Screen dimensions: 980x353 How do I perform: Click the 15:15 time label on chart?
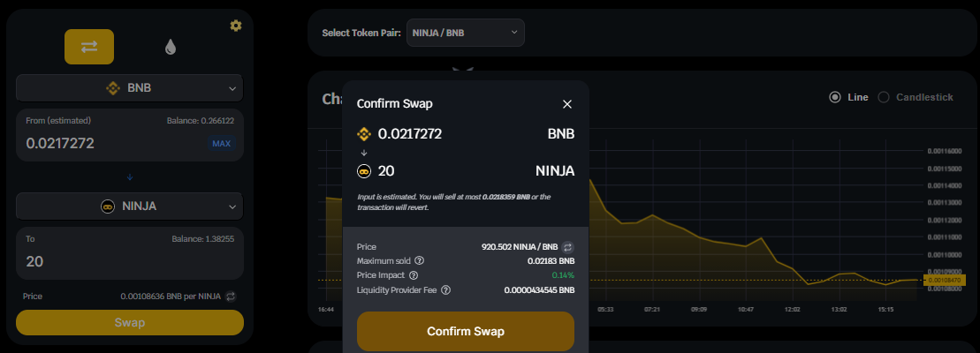pos(885,310)
